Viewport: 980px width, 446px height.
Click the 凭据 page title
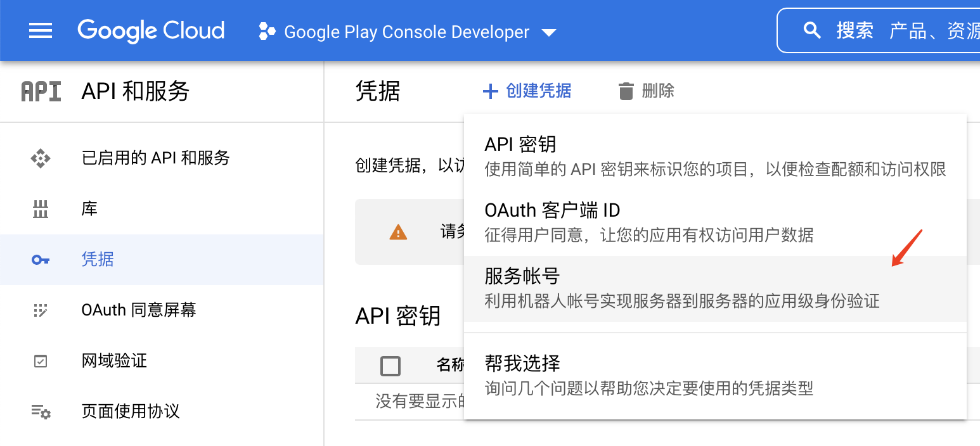click(x=378, y=92)
